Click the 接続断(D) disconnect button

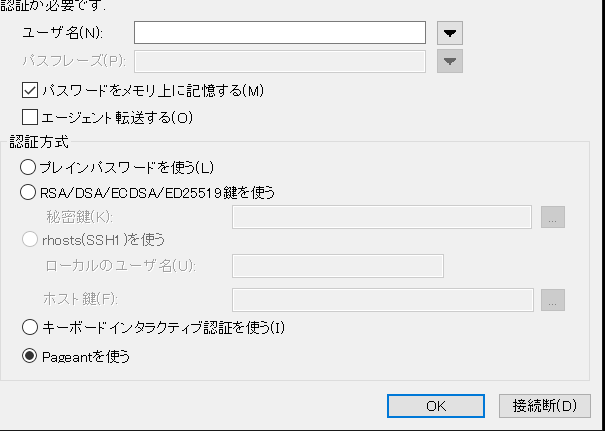tap(545, 406)
